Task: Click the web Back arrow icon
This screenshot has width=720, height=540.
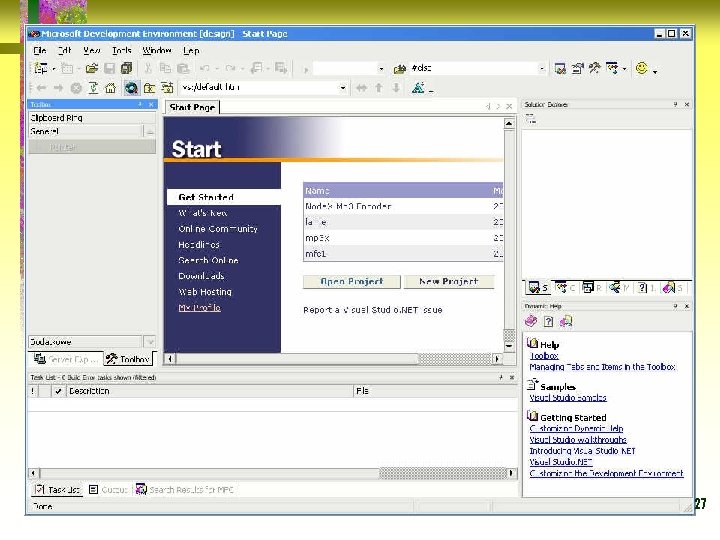Action: tap(41, 88)
